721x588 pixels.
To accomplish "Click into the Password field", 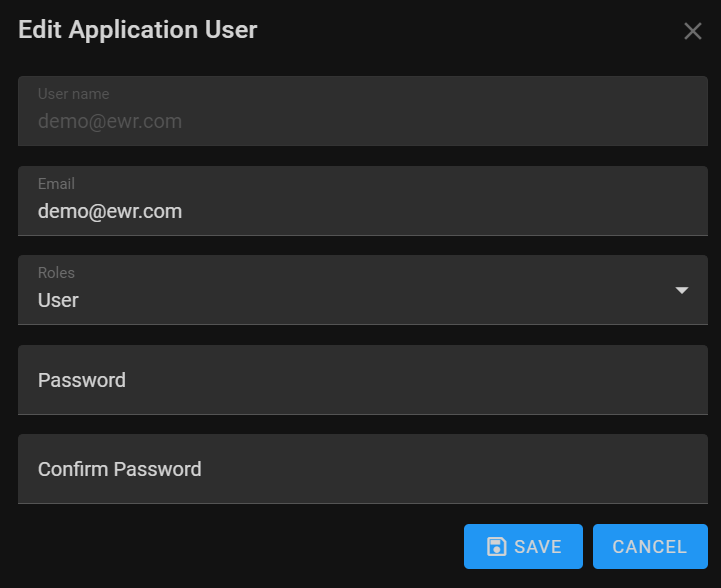I will tap(363, 380).
